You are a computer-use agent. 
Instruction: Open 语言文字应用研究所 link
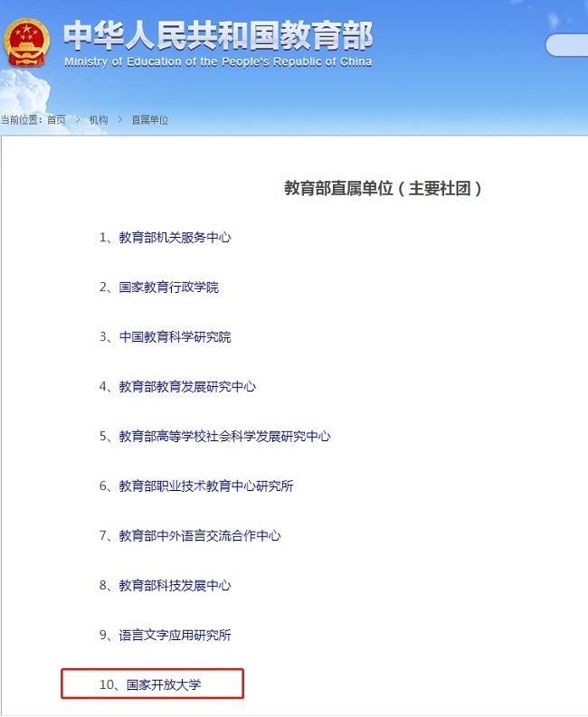175,635
